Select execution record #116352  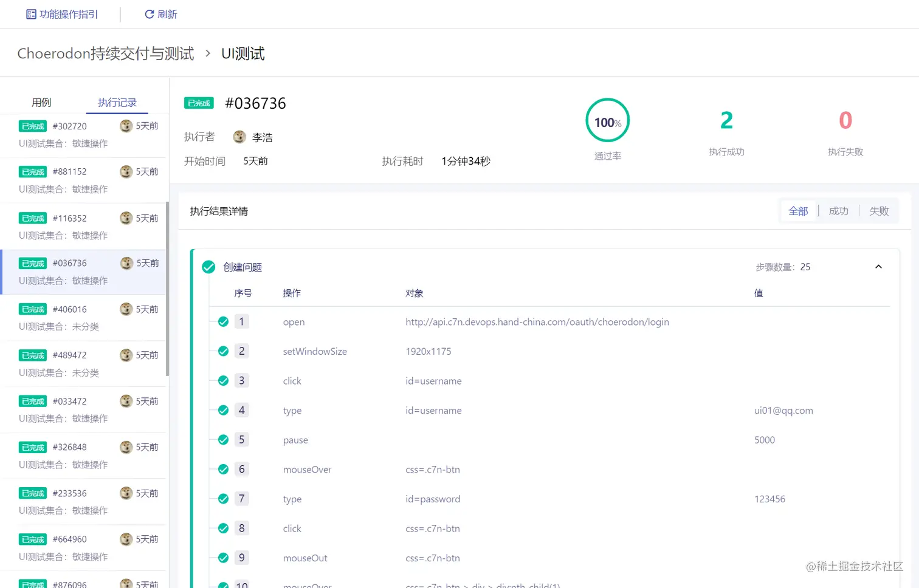[83, 226]
